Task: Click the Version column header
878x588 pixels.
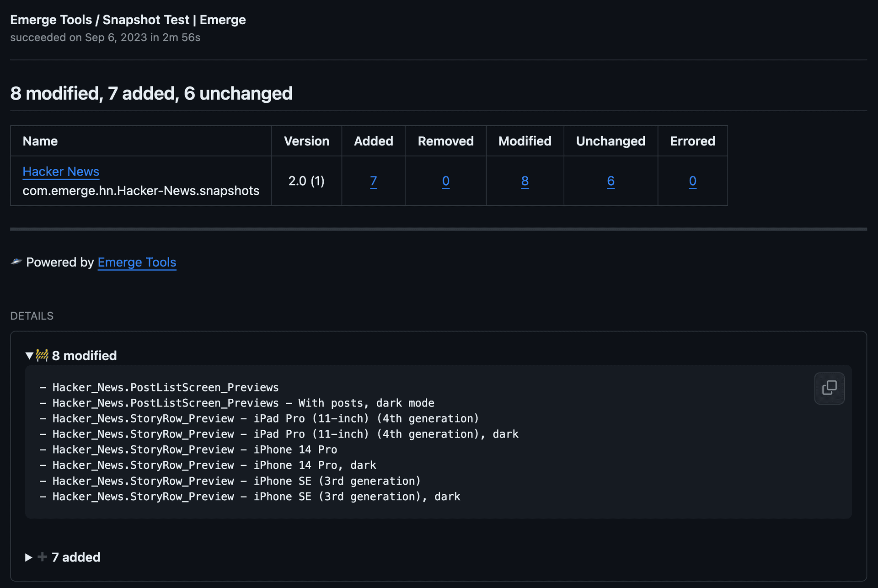Action: click(x=306, y=141)
